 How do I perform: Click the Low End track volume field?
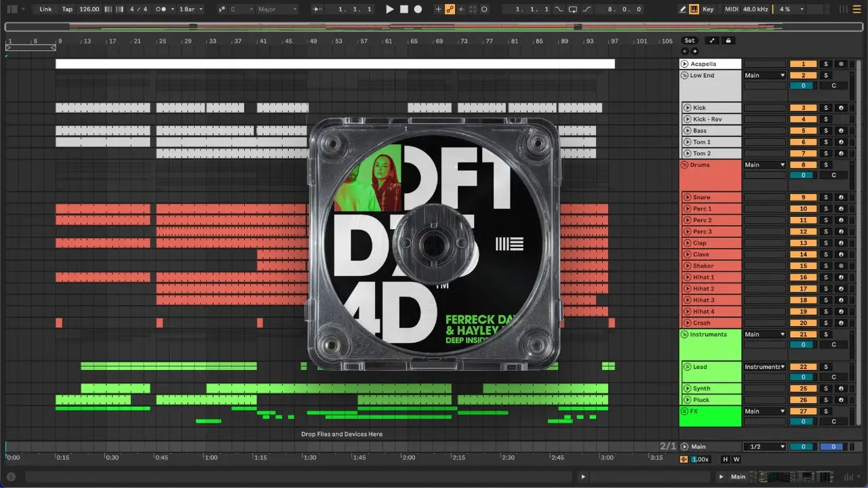pyautogui.click(x=803, y=85)
